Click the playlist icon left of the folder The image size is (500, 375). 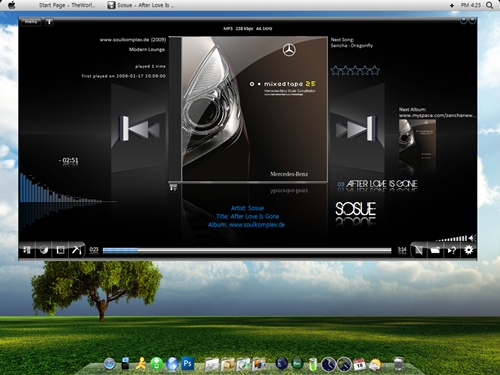(x=419, y=250)
